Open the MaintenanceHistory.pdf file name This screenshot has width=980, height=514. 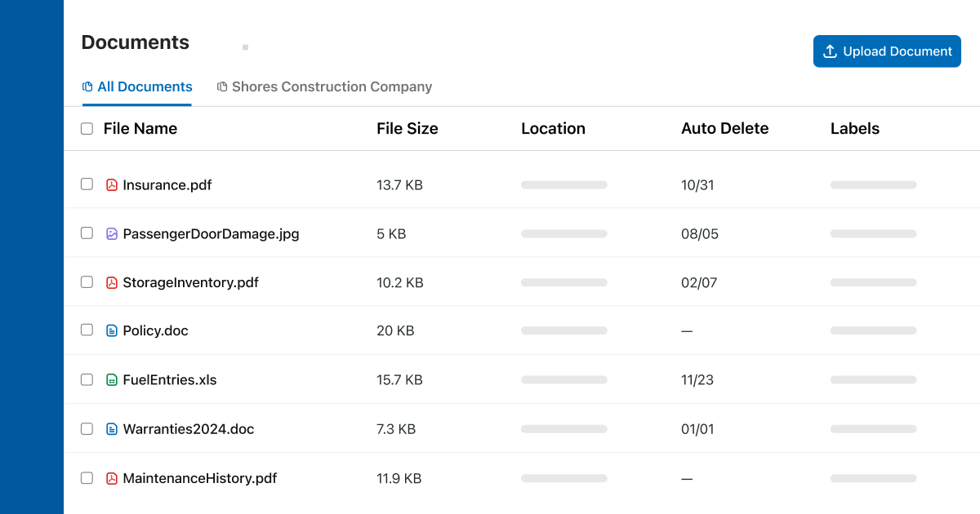199,478
